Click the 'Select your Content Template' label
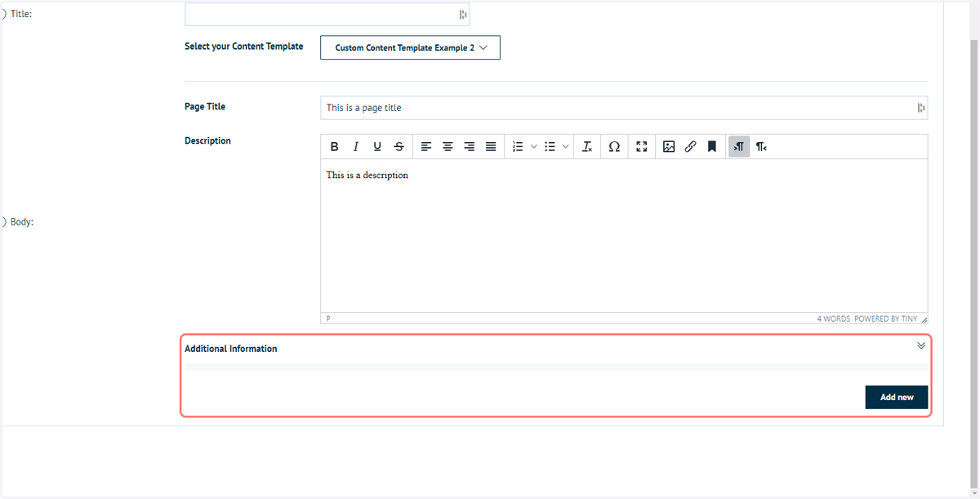The height and width of the screenshot is (499, 980). coord(243,47)
